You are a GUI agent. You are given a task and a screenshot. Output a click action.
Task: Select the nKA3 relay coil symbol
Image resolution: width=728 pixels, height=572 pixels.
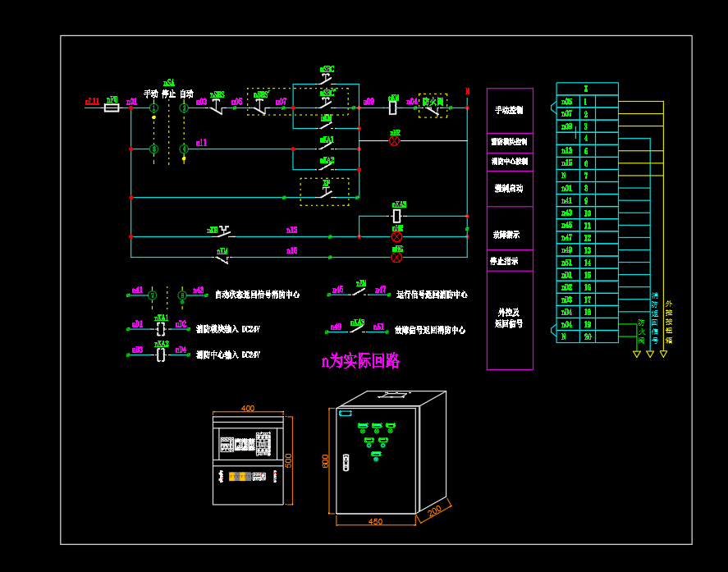(397, 216)
